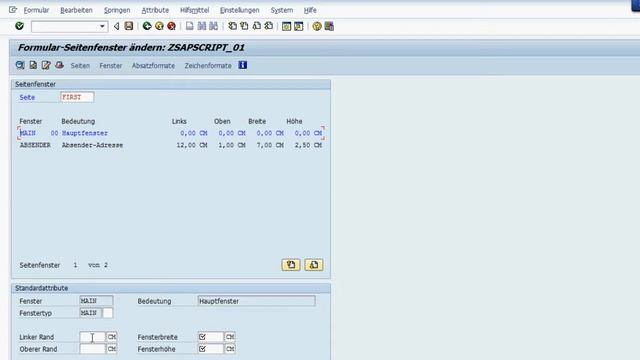Click the green Back arrow icon

147,26
